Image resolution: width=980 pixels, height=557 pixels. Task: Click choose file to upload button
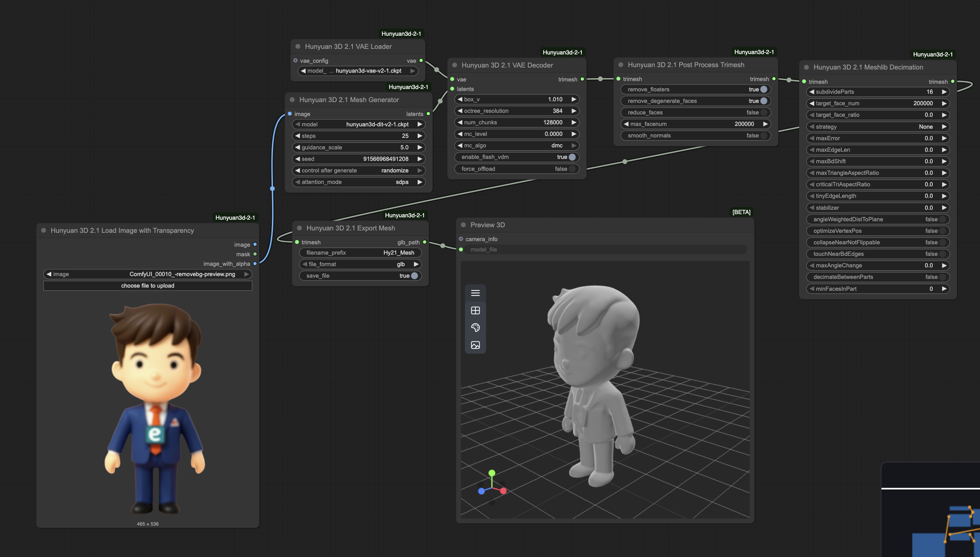tap(148, 286)
